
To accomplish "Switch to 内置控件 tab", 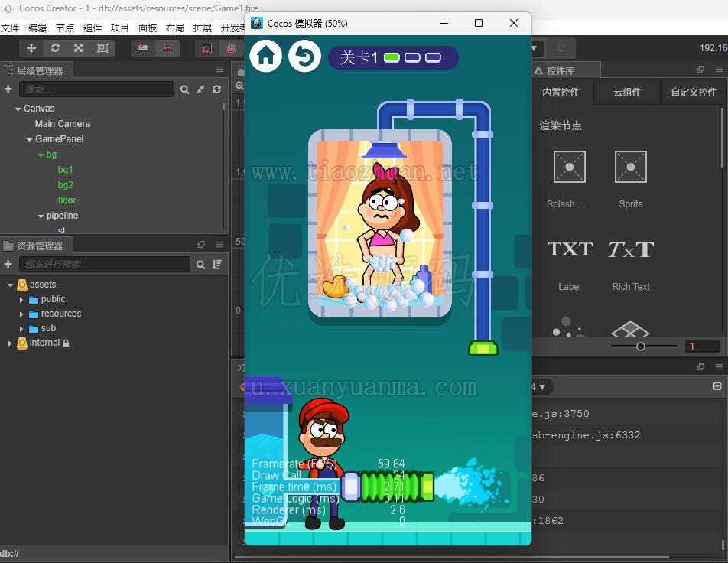I will [x=561, y=92].
